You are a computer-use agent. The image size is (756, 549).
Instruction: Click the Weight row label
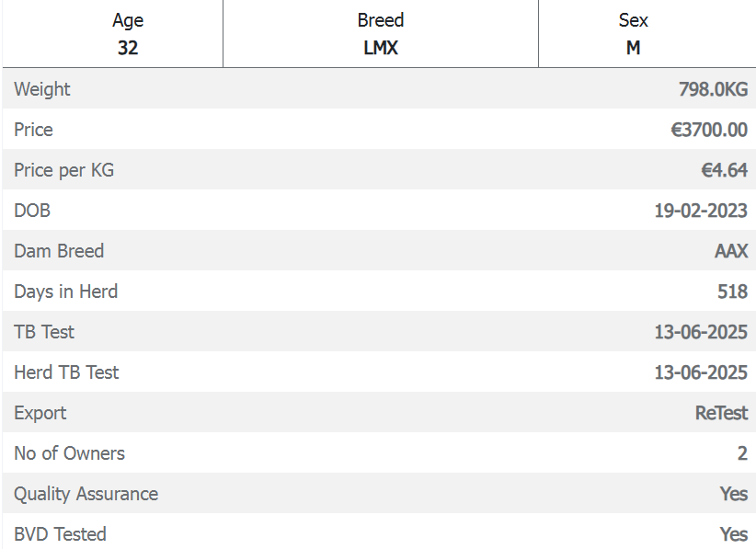pyautogui.click(x=42, y=89)
